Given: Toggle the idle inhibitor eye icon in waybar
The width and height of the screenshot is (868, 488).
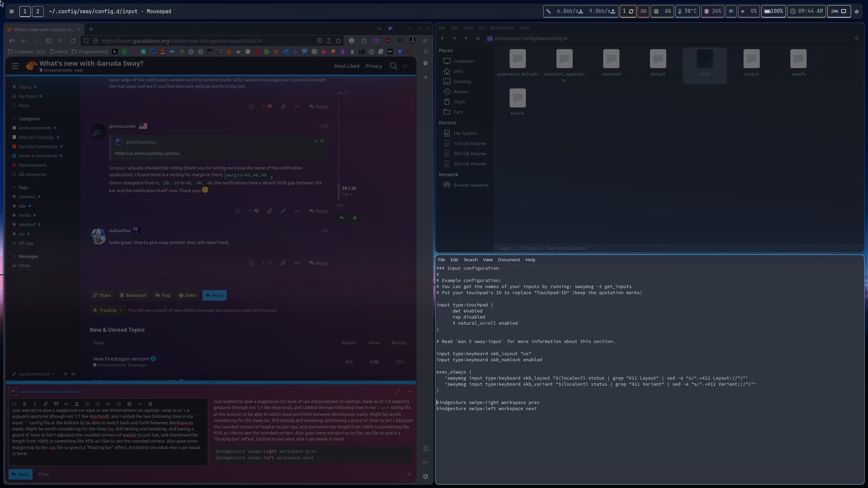Looking at the screenshot, I should pyautogui.click(x=731, y=11).
